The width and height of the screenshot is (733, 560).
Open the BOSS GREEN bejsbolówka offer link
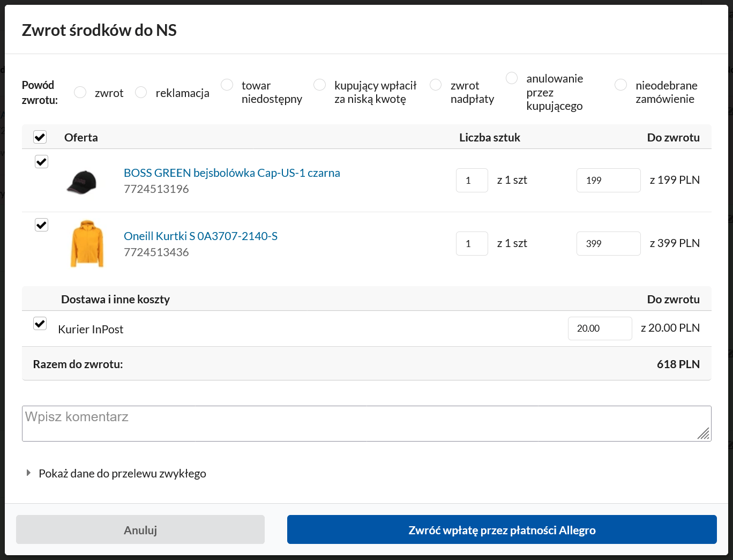[x=231, y=173]
